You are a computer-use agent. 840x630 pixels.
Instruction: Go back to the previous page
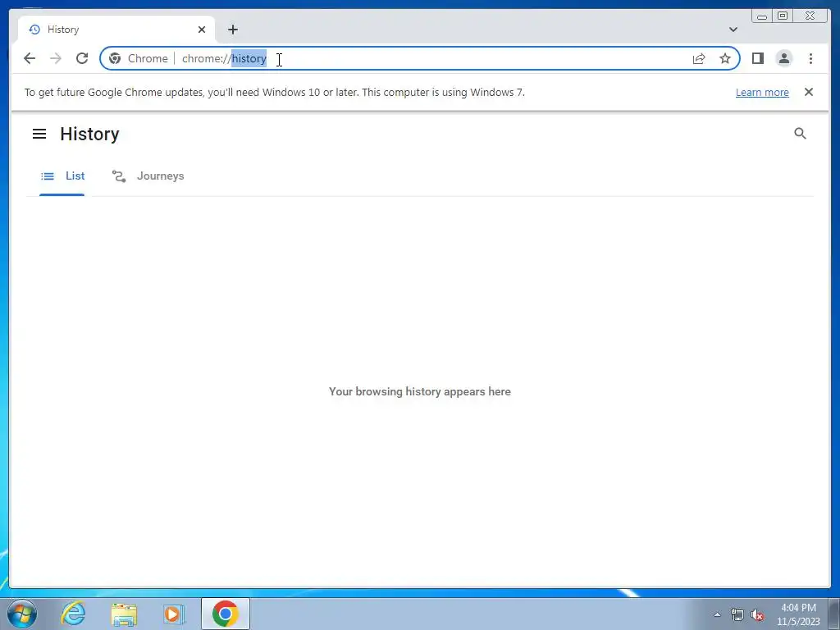(x=30, y=58)
